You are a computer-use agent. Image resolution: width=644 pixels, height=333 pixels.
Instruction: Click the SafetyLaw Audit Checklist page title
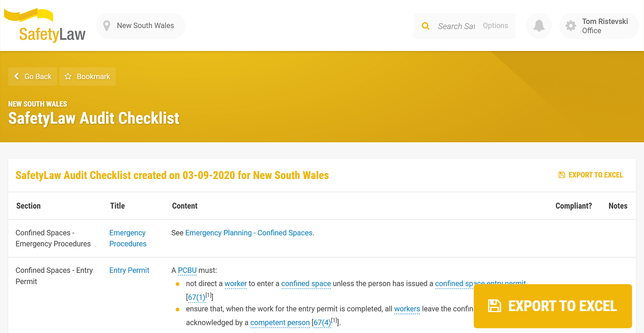click(x=94, y=118)
